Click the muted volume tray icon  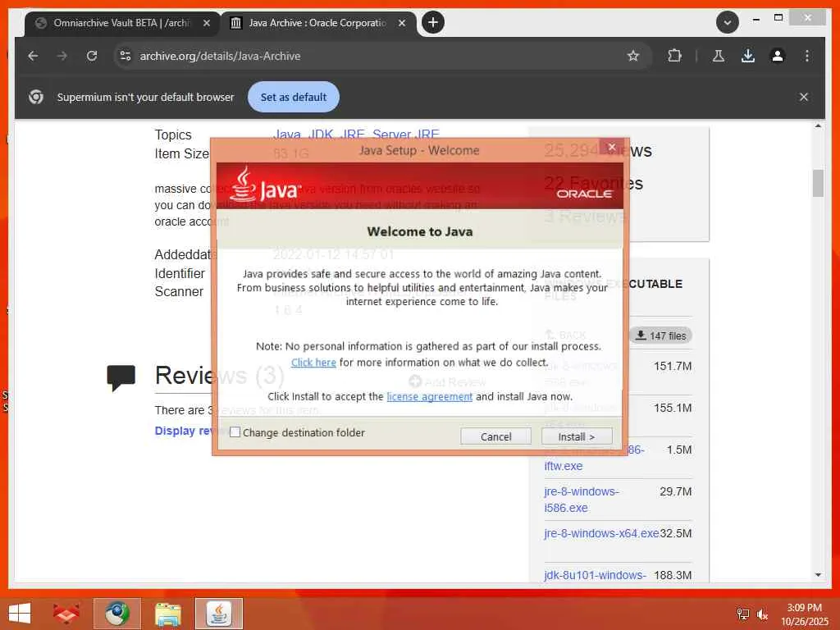(762, 614)
